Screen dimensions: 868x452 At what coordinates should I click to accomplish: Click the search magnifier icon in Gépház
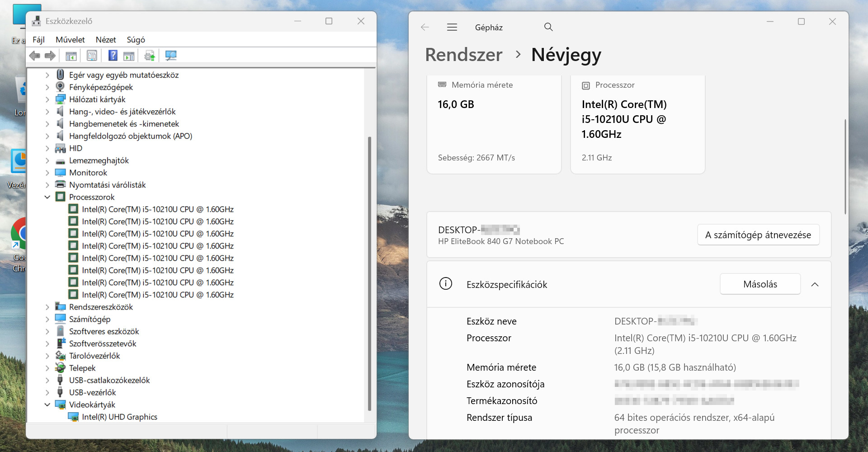[x=548, y=27]
